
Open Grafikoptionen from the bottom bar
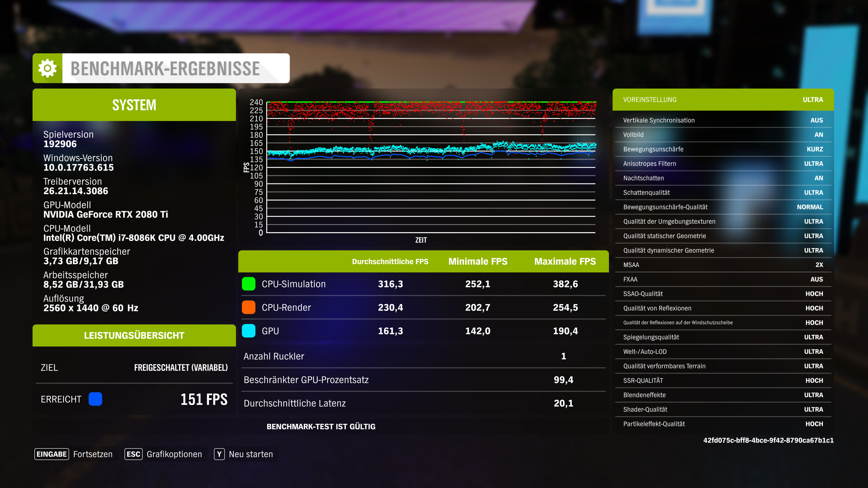click(x=174, y=454)
